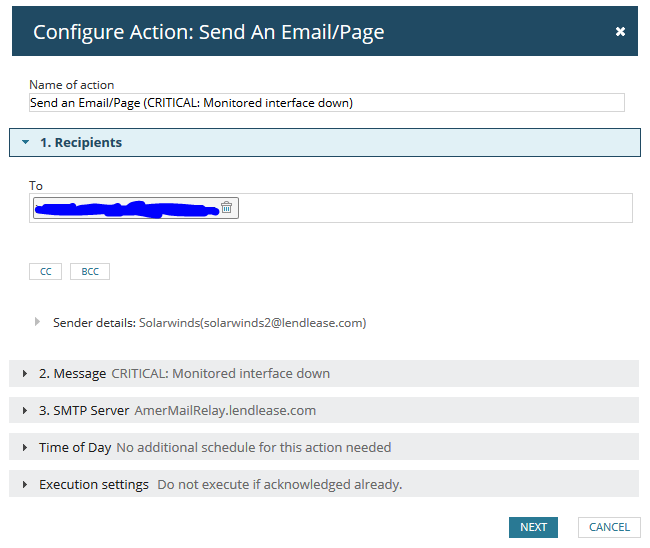The height and width of the screenshot is (548, 650).
Task: Open the 3. SMTP Server section header
Action: 324,410
